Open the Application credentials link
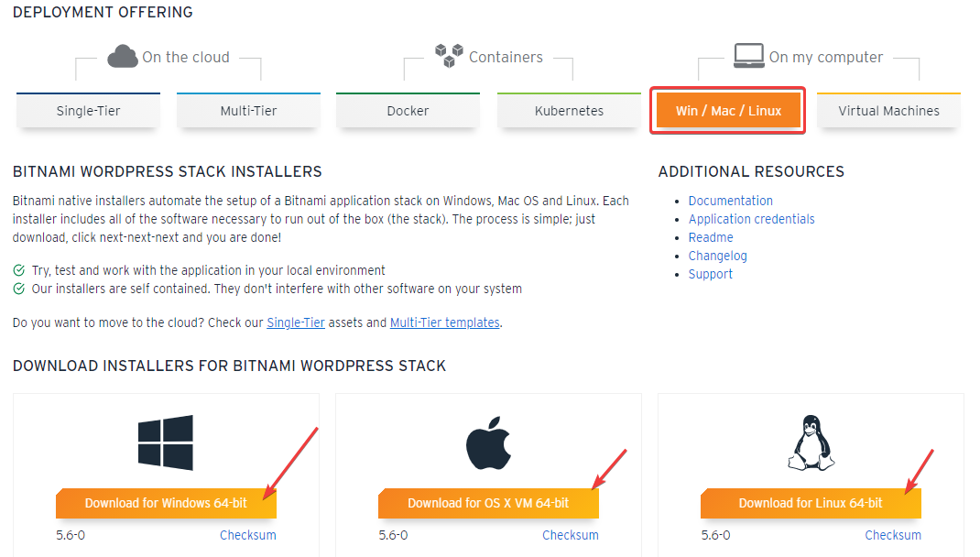Screen dimensions: 980x557 [751, 218]
